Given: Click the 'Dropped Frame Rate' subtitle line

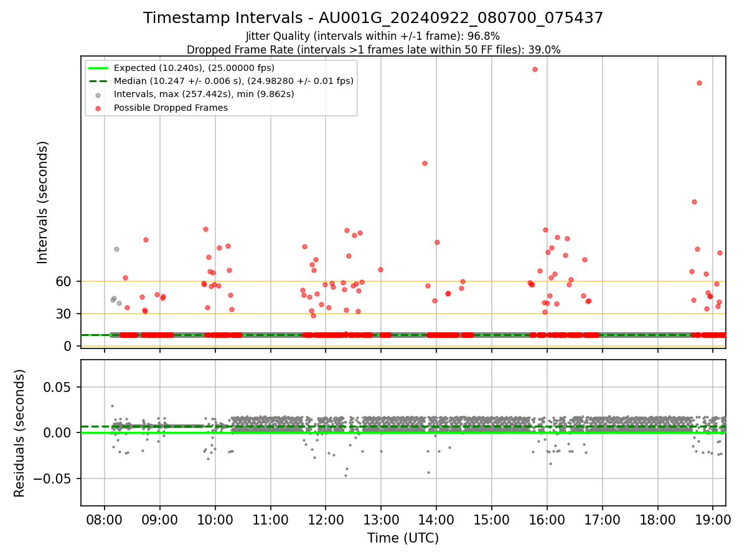Looking at the screenshot, I should (x=374, y=50).
